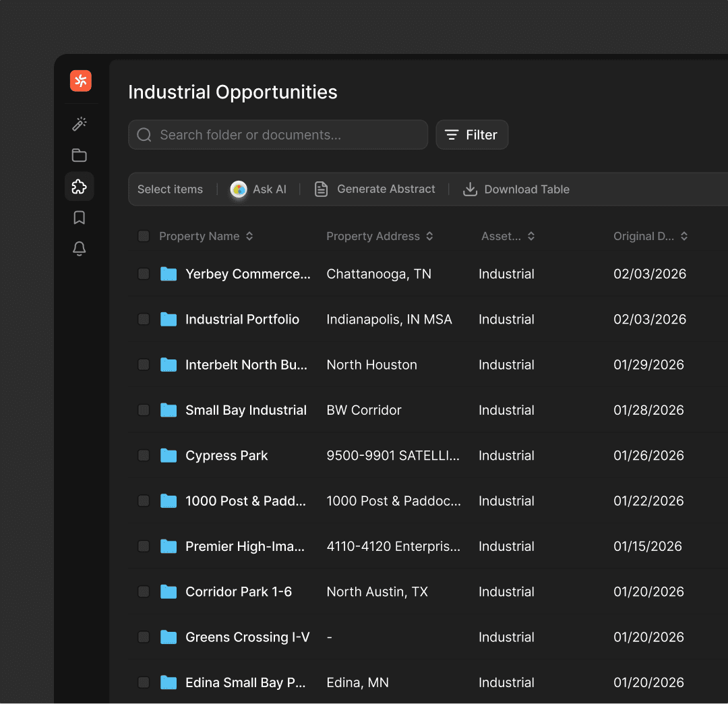Toggle the select-all header checkbox
The width and height of the screenshot is (728, 704).
point(144,236)
